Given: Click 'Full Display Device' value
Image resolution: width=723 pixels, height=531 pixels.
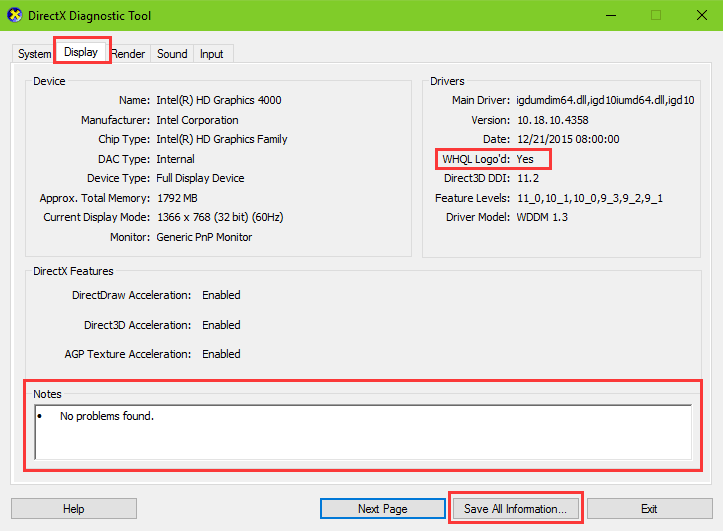Looking at the screenshot, I should coord(200,178).
